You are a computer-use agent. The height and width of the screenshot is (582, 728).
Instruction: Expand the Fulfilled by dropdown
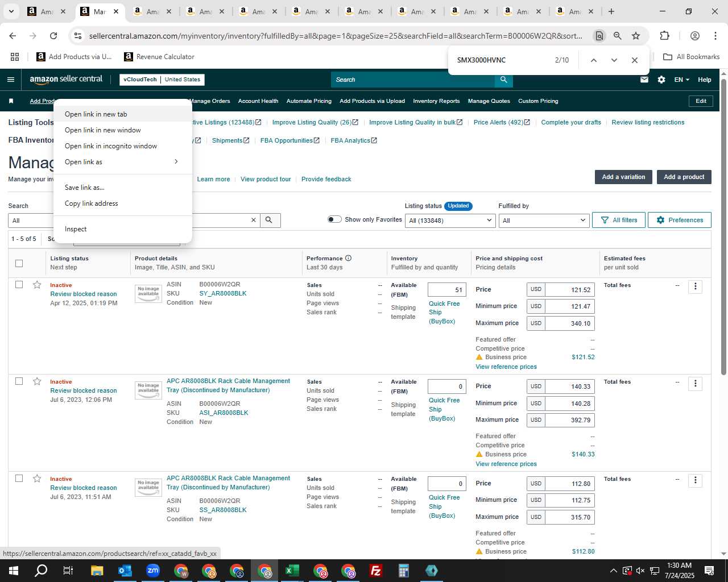tap(543, 221)
